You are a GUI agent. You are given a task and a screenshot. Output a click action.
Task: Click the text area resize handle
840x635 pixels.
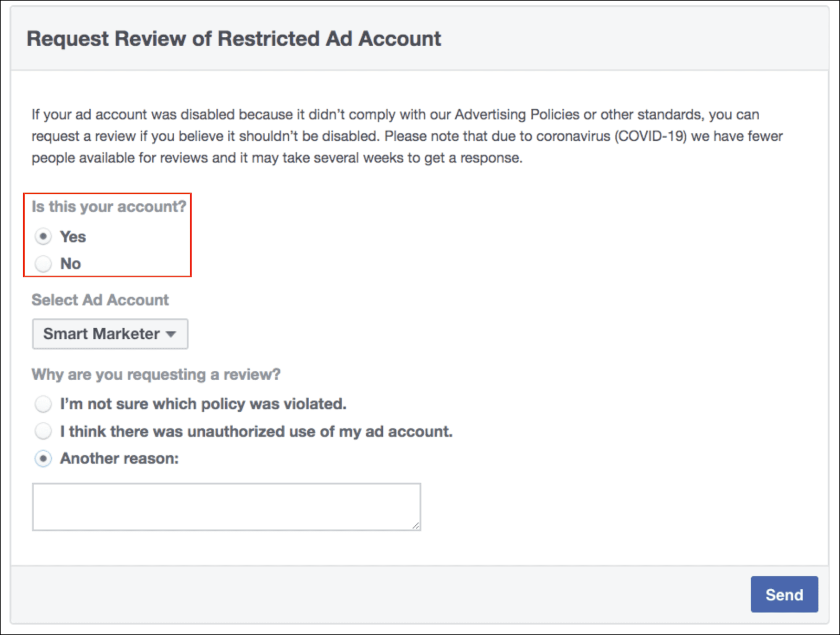pyautogui.click(x=416, y=525)
